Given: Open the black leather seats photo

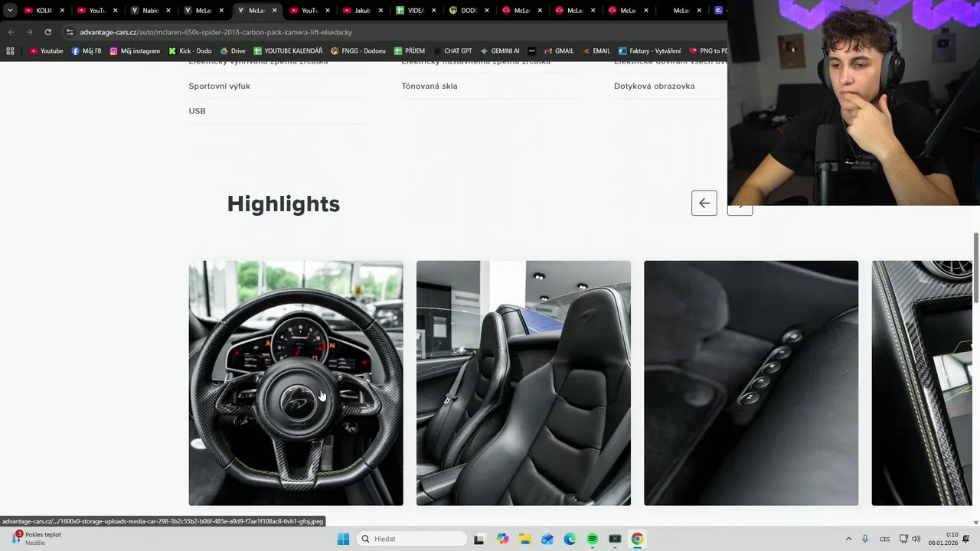Looking at the screenshot, I should coord(524,383).
